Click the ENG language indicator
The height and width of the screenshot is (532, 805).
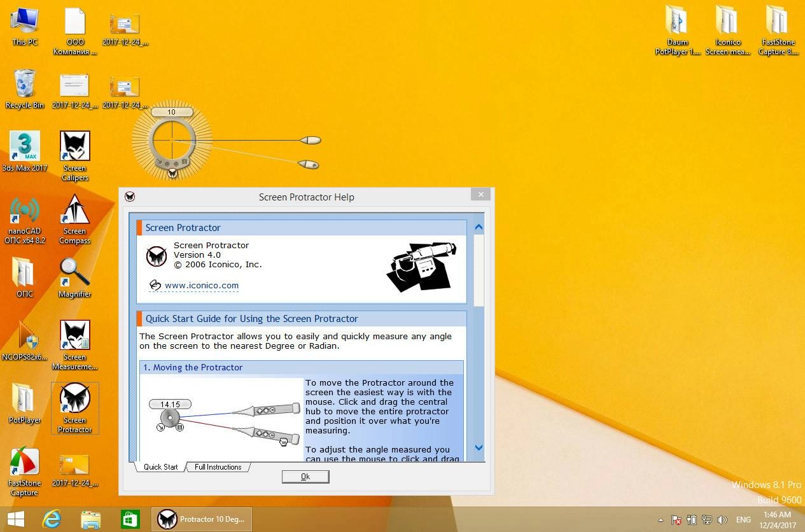743,520
